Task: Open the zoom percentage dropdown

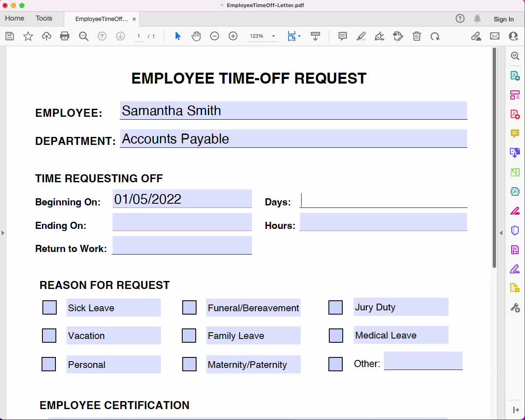Action: click(273, 36)
